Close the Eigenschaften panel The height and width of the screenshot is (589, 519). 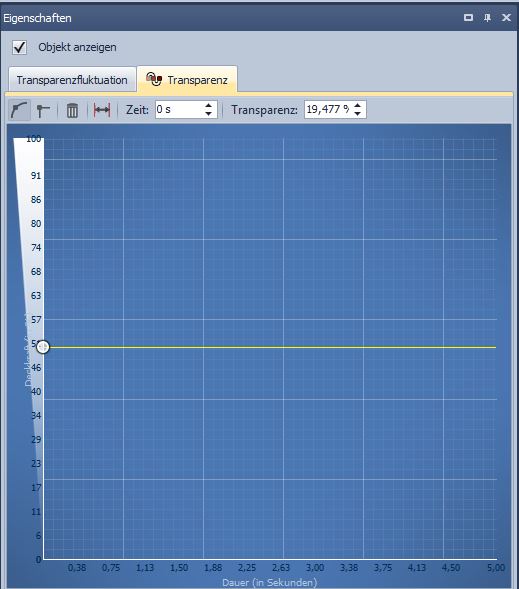tap(506, 17)
